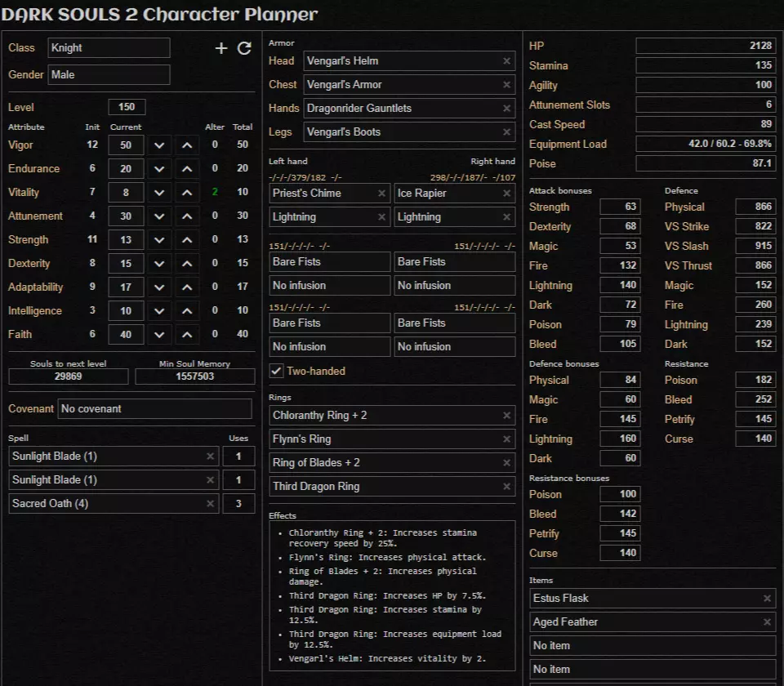Uncheck the Two-handed checkbox
The image size is (784, 686).
(276, 371)
